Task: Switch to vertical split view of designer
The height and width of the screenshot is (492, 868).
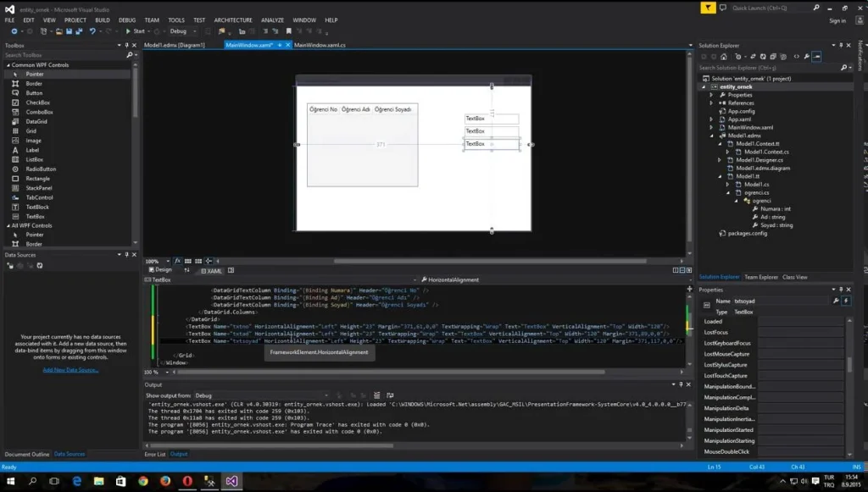Action: coord(676,270)
